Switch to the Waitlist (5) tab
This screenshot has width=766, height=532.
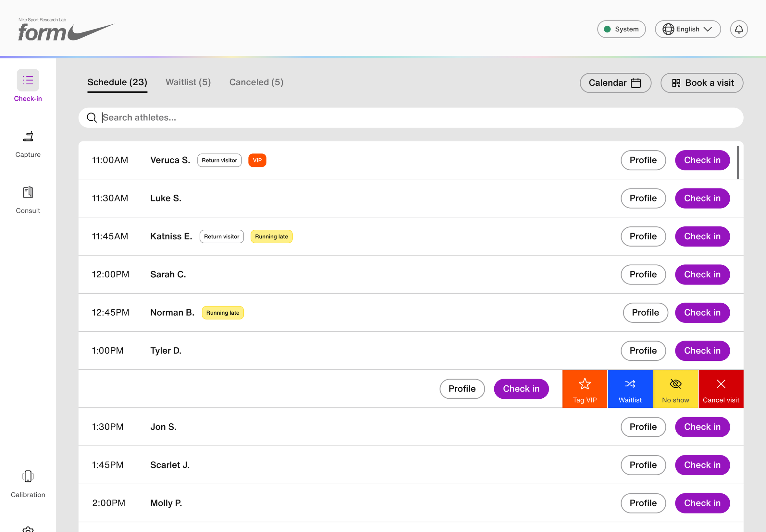coord(188,82)
